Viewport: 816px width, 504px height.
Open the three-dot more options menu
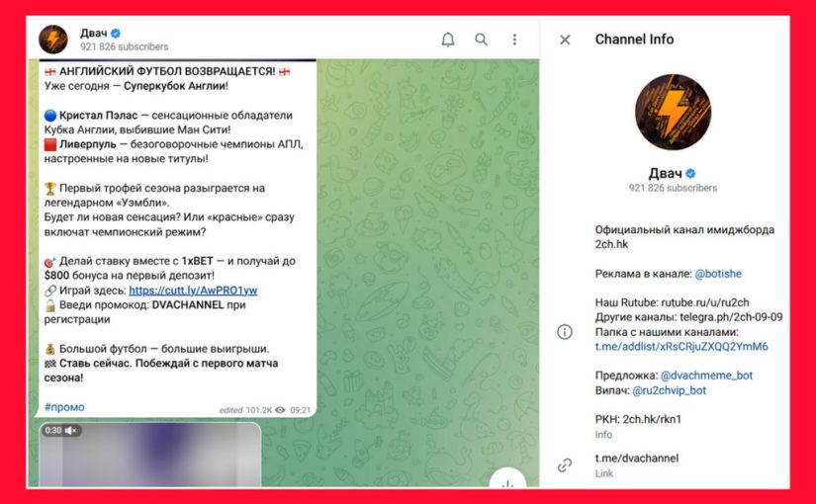tap(514, 40)
